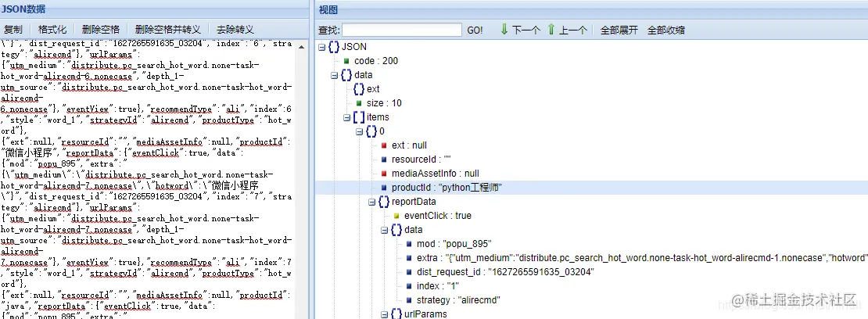Click the green square icon beside code : 200
Image resolution: width=868 pixels, height=319 pixels.
[346, 61]
